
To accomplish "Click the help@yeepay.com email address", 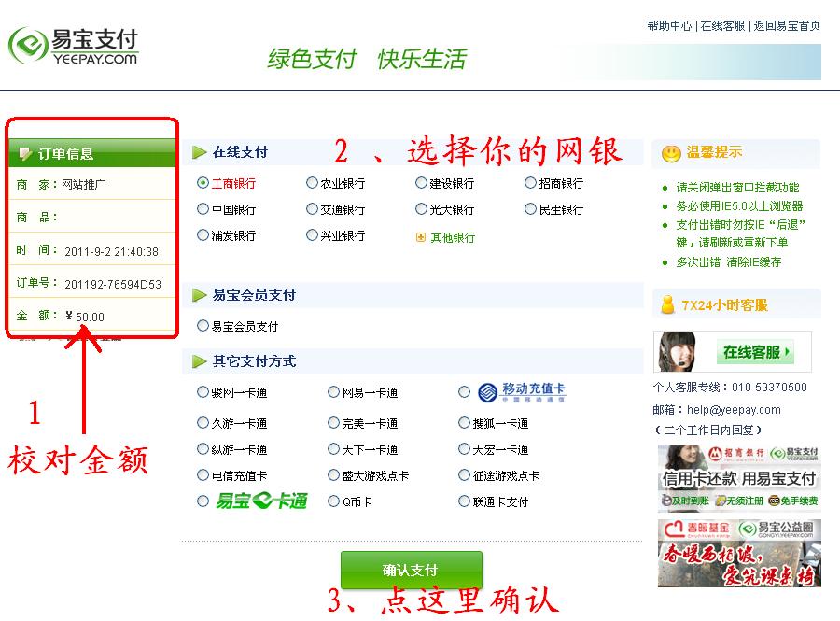I will 734,410.
